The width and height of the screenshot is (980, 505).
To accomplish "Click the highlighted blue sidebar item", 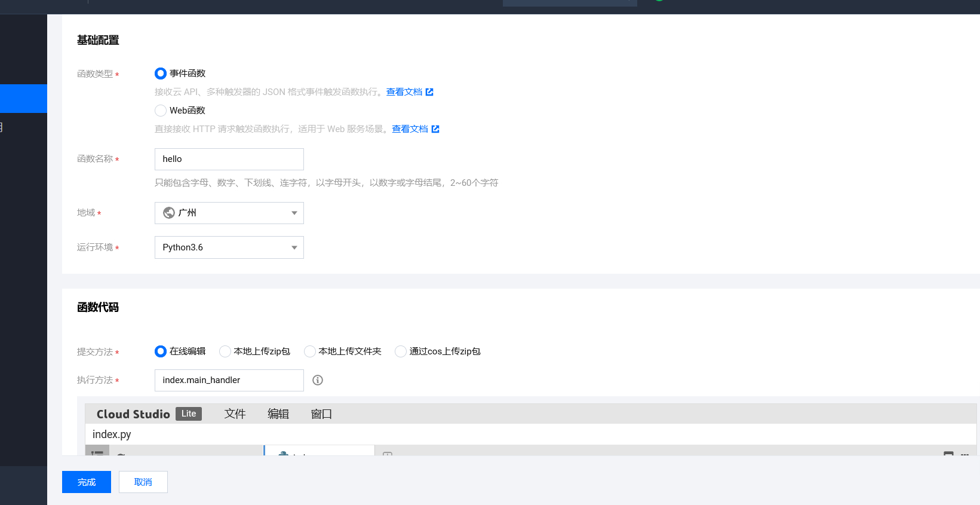I will pos(23,99).
